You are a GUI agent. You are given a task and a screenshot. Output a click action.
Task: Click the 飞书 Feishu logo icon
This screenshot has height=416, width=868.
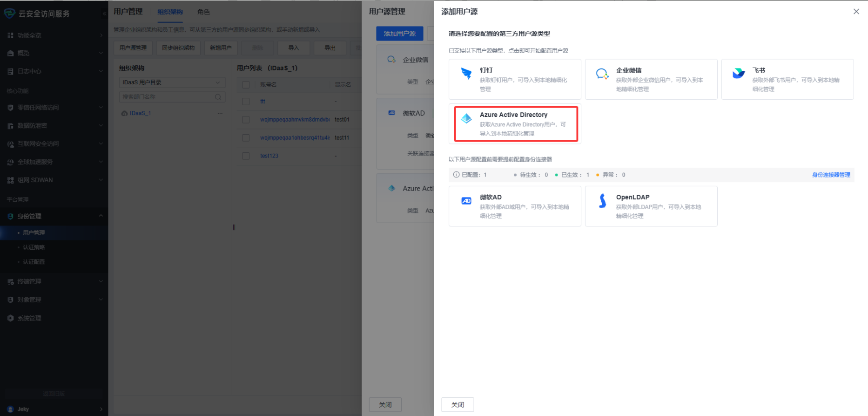[739, 73]
